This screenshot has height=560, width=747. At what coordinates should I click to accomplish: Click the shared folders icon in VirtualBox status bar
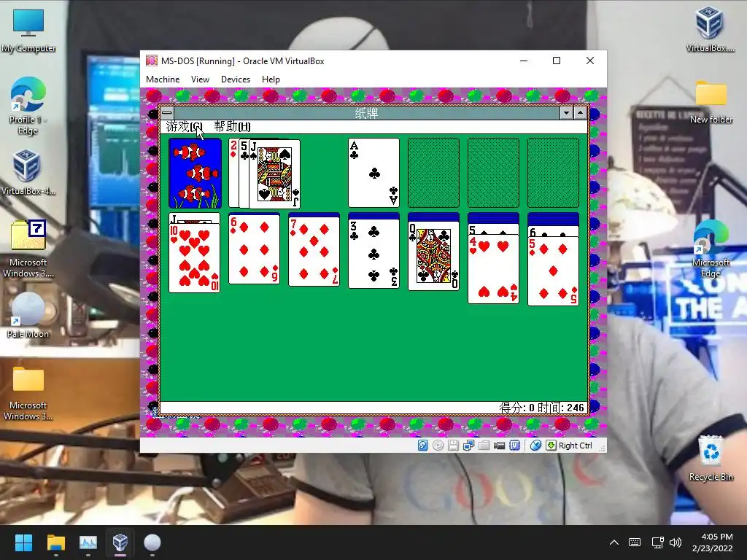[x=484, y=446]
